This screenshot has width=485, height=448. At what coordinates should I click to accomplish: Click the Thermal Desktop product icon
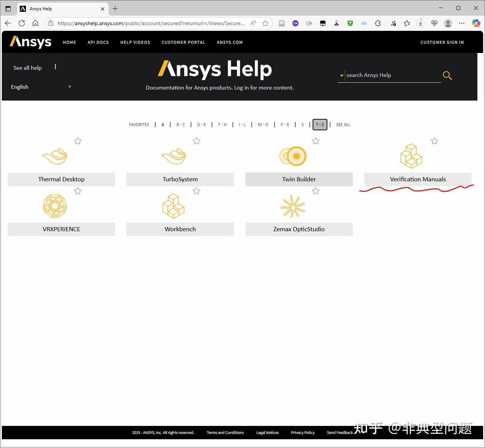[x=55, y=156]
